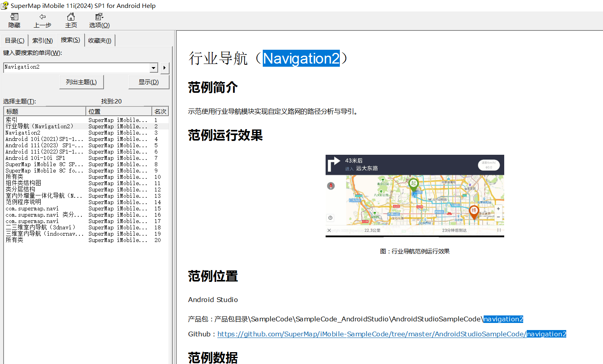Switch to the 索引(N) index tab

(x=42, y=41)
